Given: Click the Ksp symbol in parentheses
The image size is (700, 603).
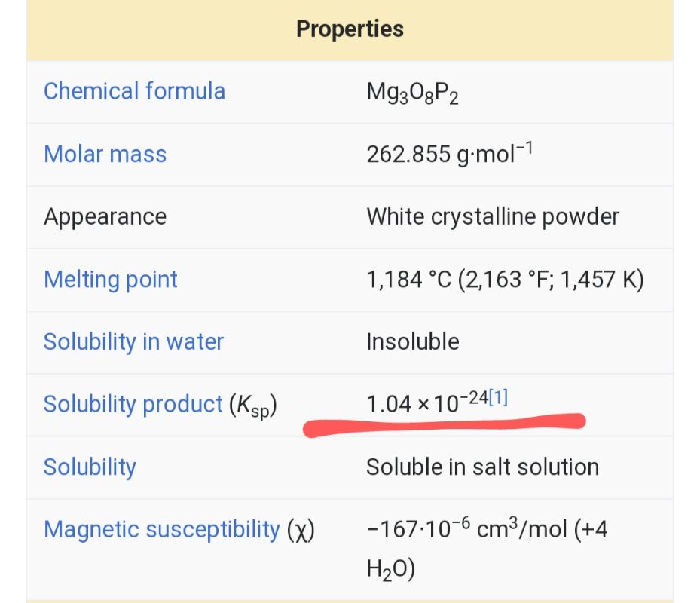Looking at the screenshot, I should coord(253,406).
